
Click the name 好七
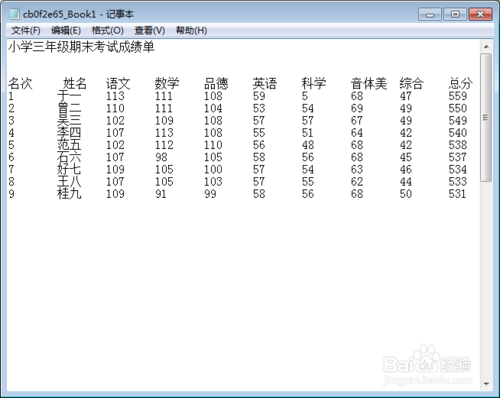pyautogui.click(x=69, y=169)
